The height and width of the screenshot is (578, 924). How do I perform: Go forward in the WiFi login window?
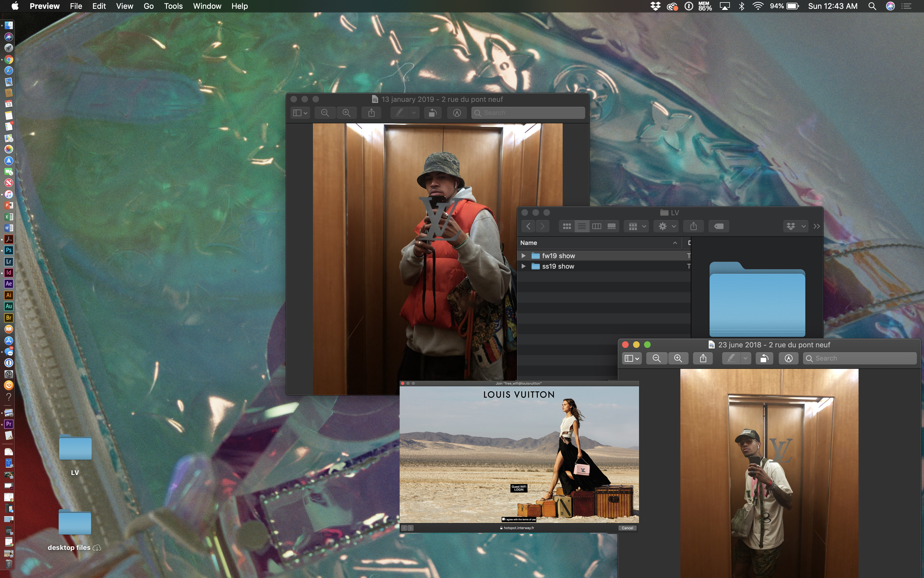[411, 528]
